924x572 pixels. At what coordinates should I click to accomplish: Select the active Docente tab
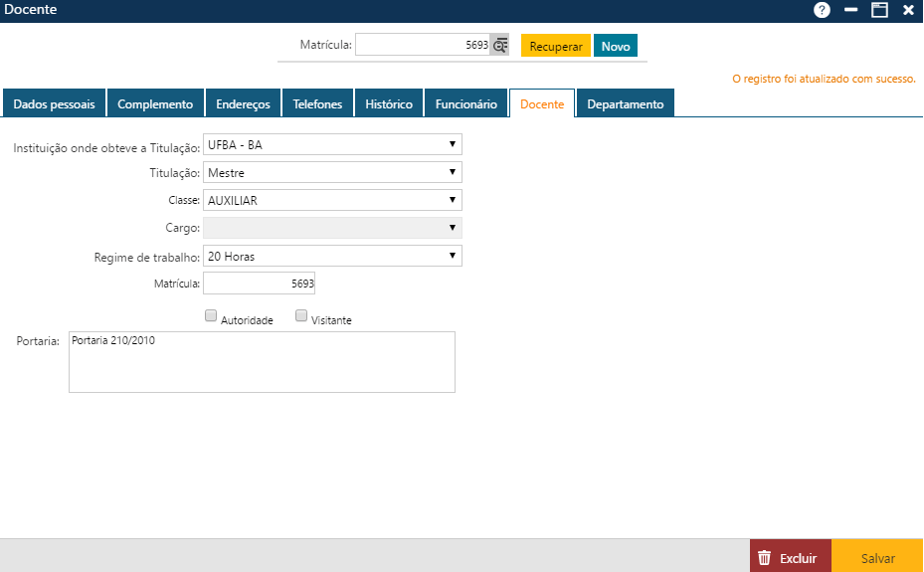click(542, 103)
